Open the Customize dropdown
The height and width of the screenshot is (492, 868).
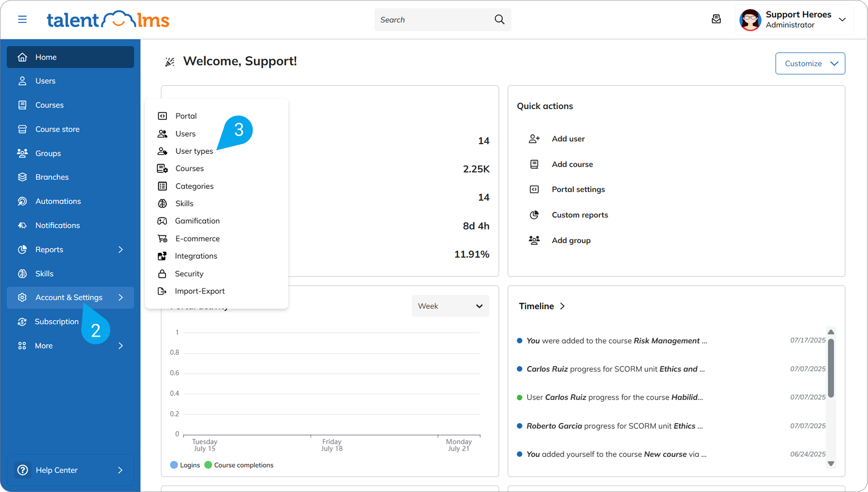(x=810, y=63)
